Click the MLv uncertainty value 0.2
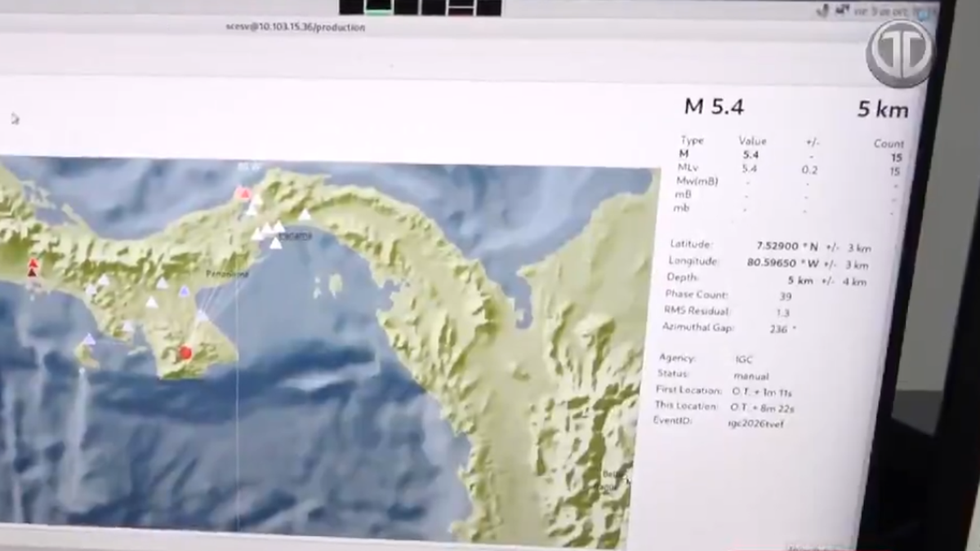The width and height of the screenshot is (980, 551). 810,170
